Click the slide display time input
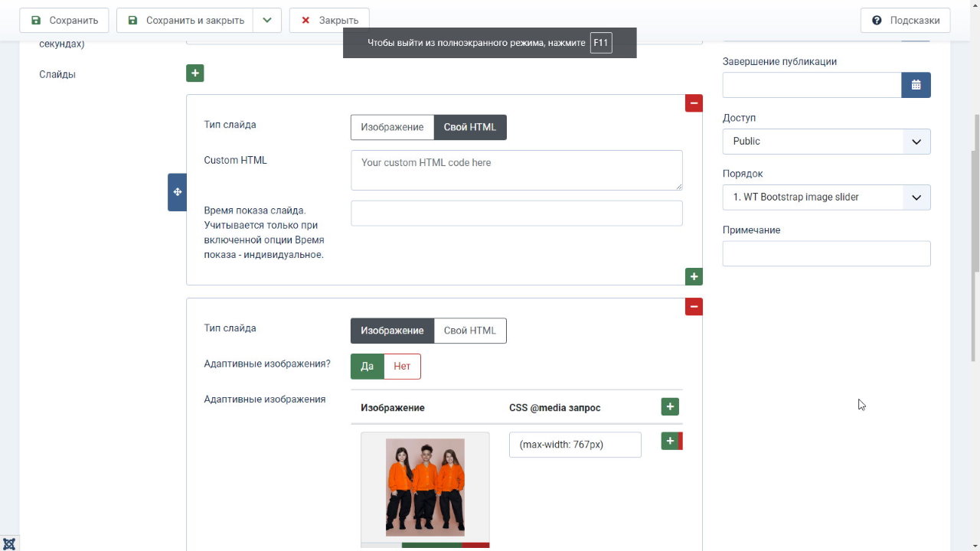The width and height of the screenshot is (980, 551). point(517,214)
